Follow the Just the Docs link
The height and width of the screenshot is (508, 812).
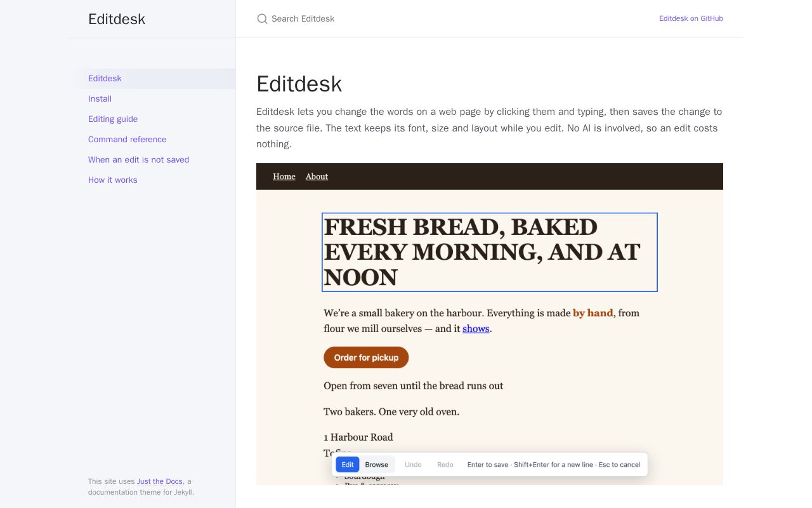click(160, 481)
